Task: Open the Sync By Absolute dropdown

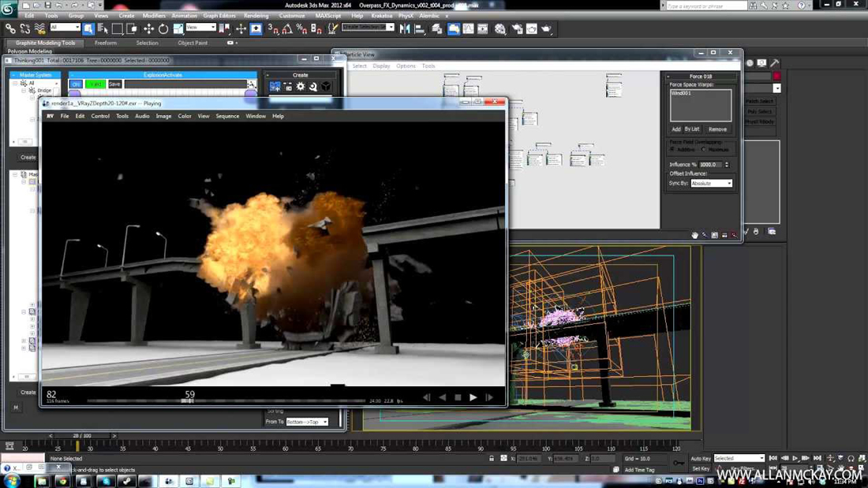Action: 711,183
